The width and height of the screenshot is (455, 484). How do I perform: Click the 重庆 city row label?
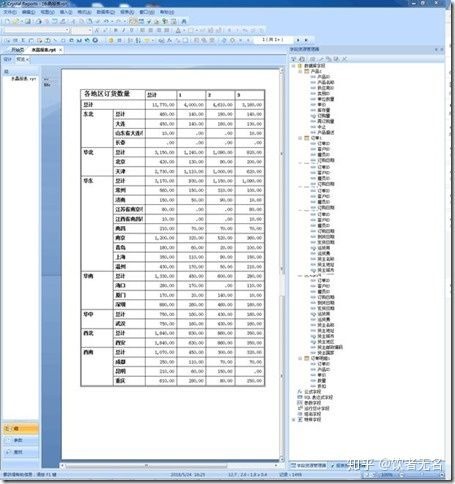(120, 381)
